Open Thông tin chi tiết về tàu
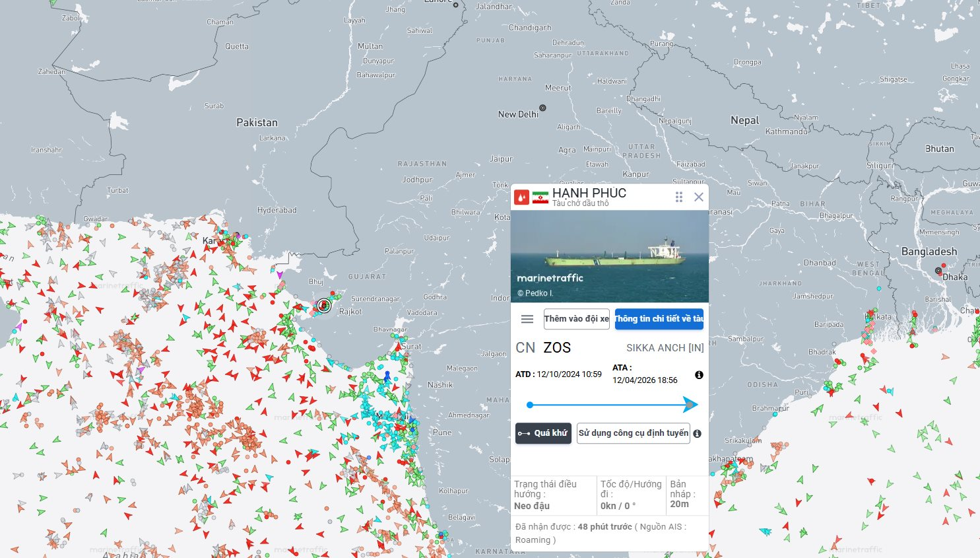980x558 pixels. tap(659, 319)
